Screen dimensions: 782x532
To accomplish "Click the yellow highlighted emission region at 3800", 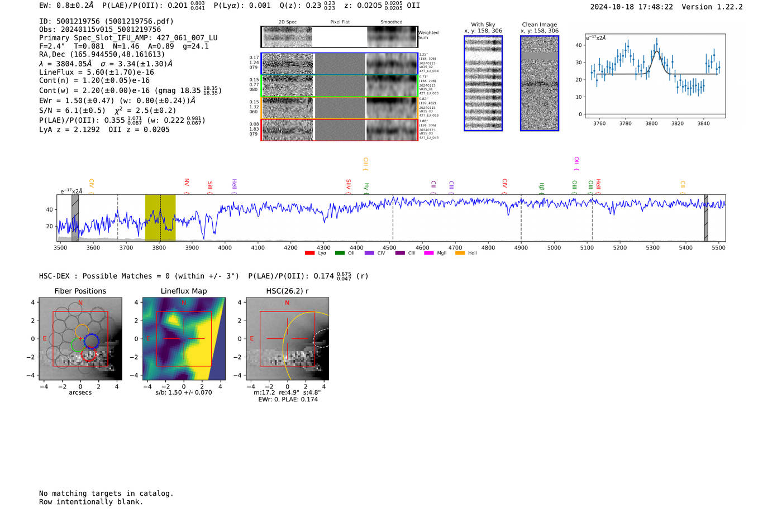I will [160, 218].
